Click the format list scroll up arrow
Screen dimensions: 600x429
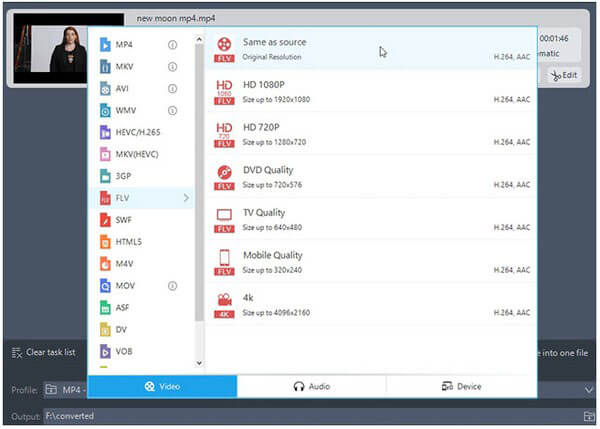click(199, 39)
